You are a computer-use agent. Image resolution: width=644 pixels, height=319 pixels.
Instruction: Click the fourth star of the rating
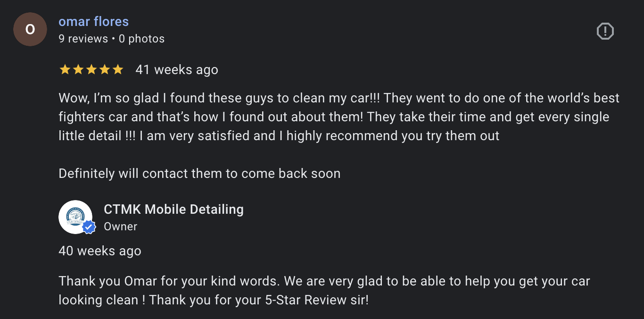pyautogui.click(x=104, y=70)
